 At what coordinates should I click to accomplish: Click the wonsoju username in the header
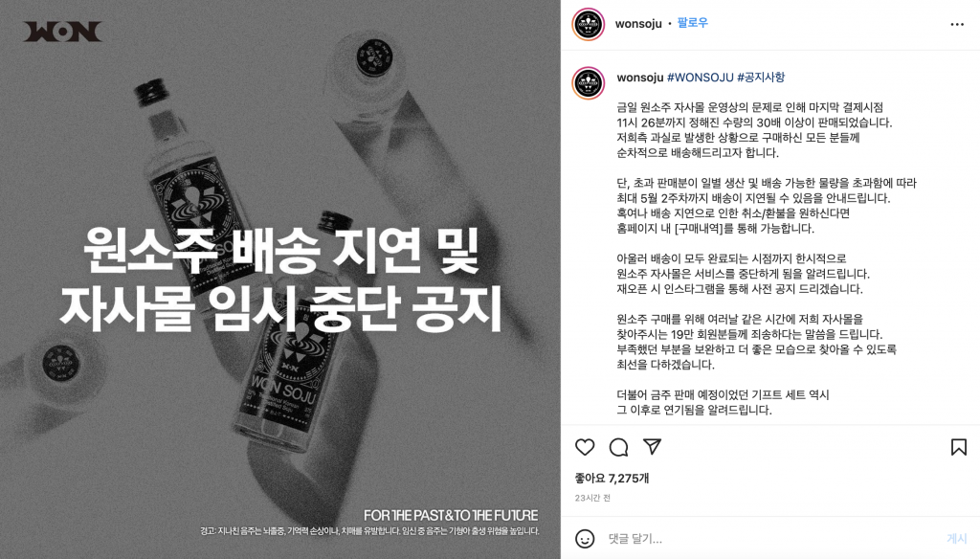coord(638,24)
